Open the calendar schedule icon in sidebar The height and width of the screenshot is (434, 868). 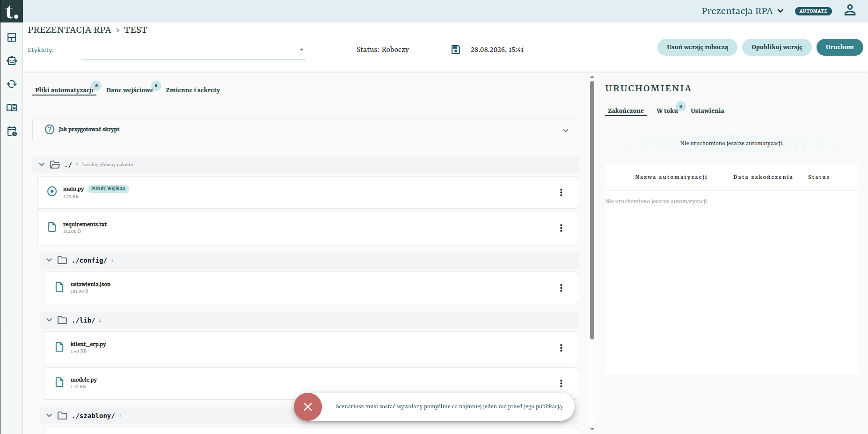coord(12,131)
